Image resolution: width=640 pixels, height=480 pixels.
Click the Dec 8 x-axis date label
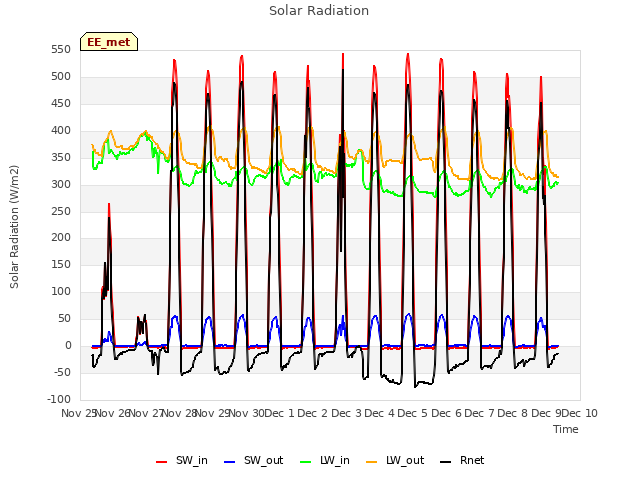[x=513, y=413]
